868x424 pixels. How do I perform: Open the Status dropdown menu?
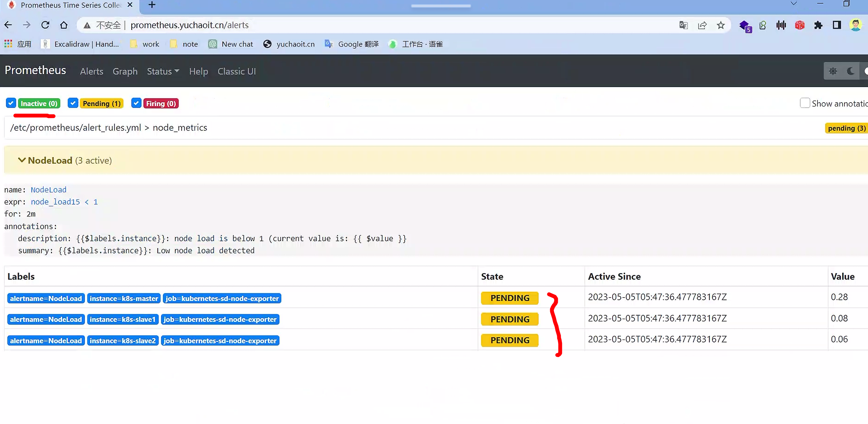tap(163, 71)
